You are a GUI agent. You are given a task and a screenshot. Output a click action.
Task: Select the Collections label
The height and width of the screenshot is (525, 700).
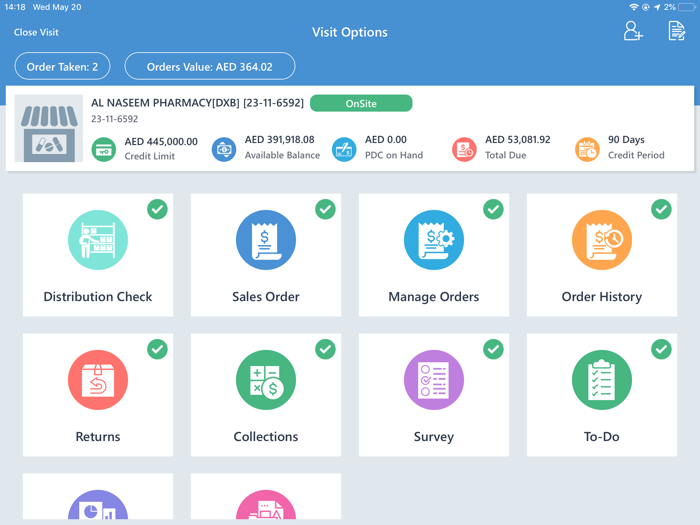click(x=266, y=437)
